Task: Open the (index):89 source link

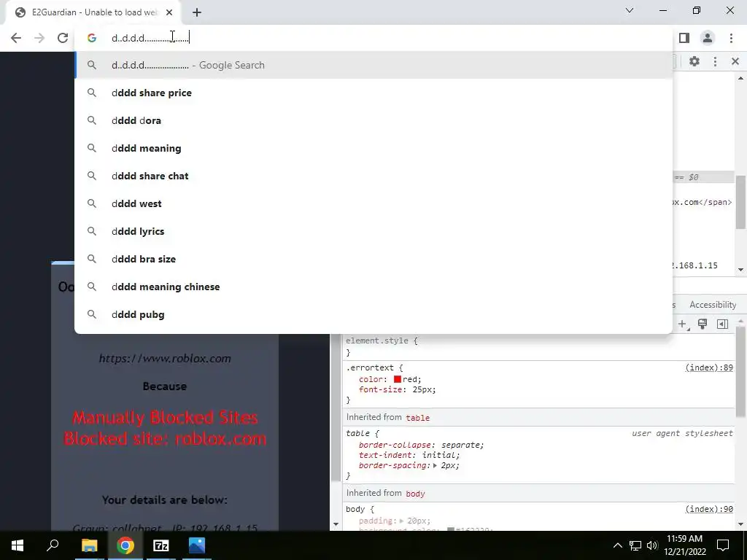Action: tap(709, 367)
